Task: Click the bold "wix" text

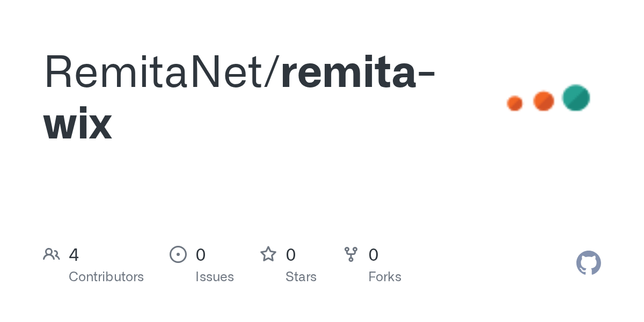Action: click(78, 125)
